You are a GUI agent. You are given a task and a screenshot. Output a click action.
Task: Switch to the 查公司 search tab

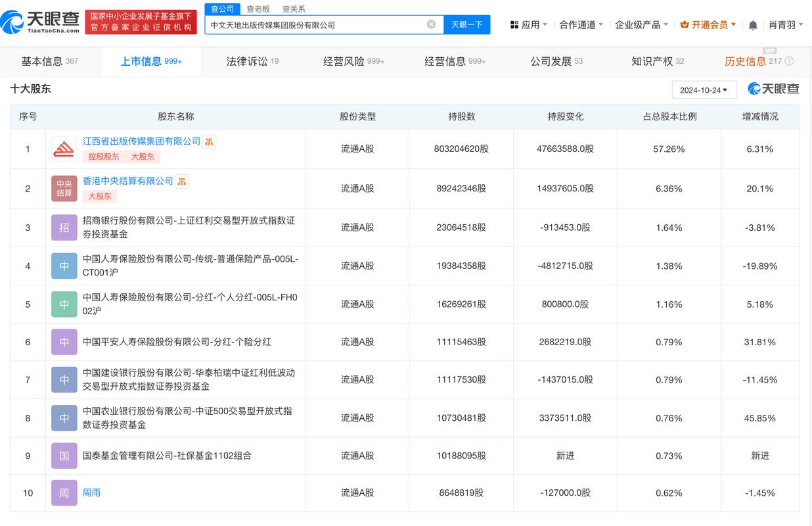(222, 9)
